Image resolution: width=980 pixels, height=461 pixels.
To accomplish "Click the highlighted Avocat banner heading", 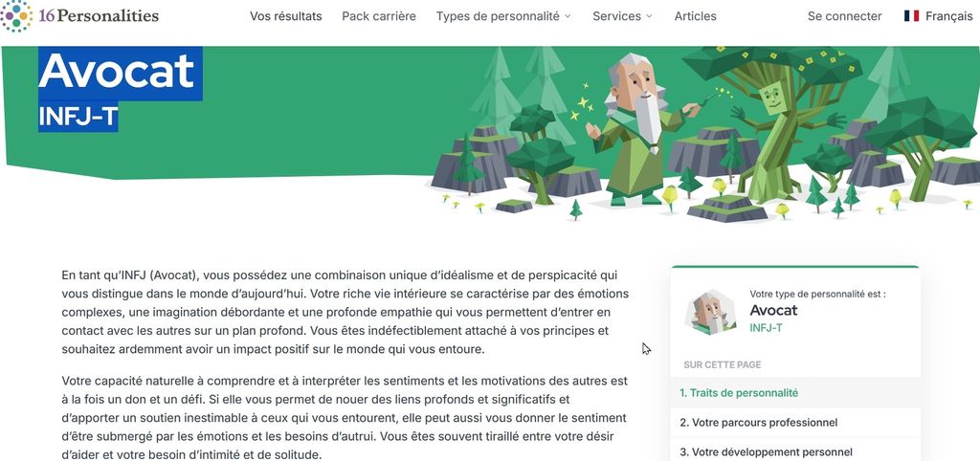I will pyautogui.click(x=120, y=73).
